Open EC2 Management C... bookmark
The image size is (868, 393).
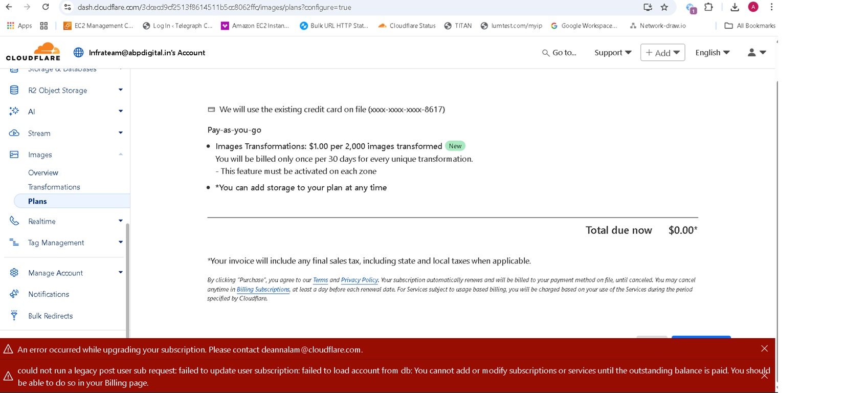[x=98, y=26]
